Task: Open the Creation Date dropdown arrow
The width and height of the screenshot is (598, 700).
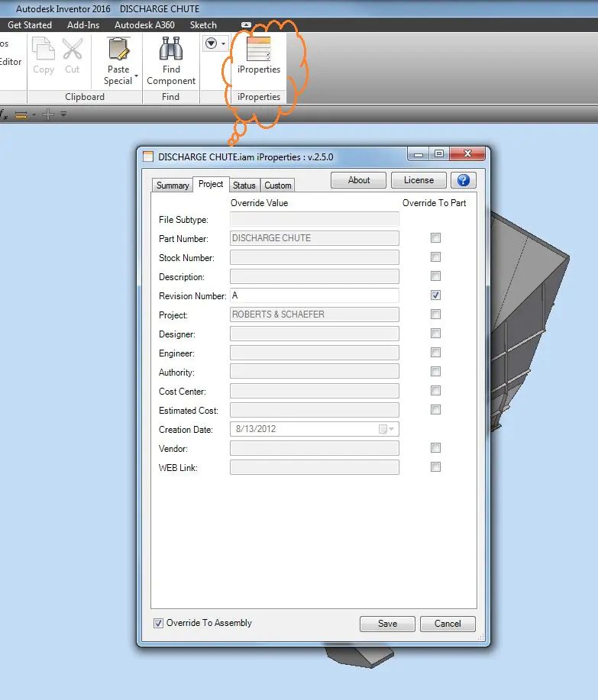Action: tap(391, 429)
